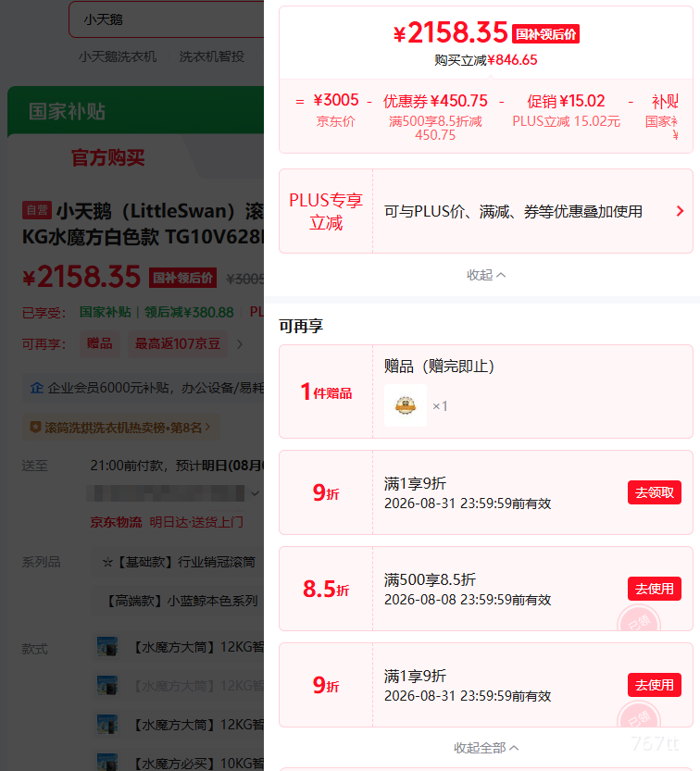Click the 领后减¥380.88 text
This screenshot has width=700, height=771.
click(x=189, y=312)
